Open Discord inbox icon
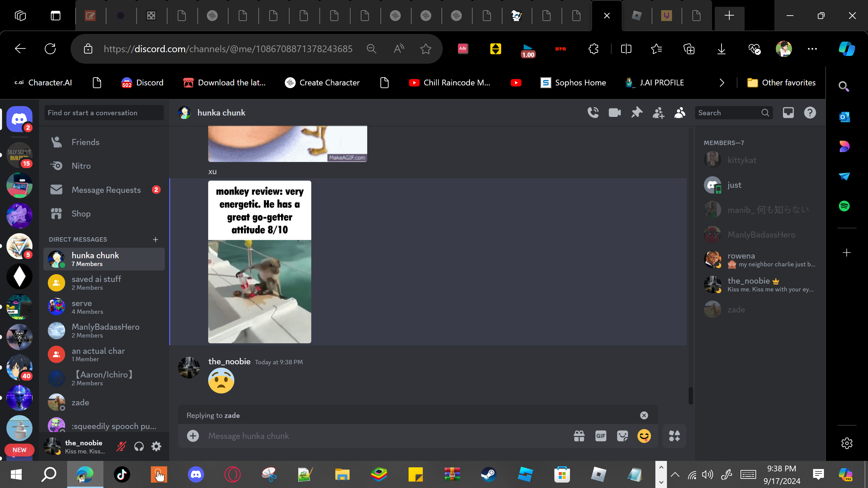The image size is (868, 488). tap(788, 113)
